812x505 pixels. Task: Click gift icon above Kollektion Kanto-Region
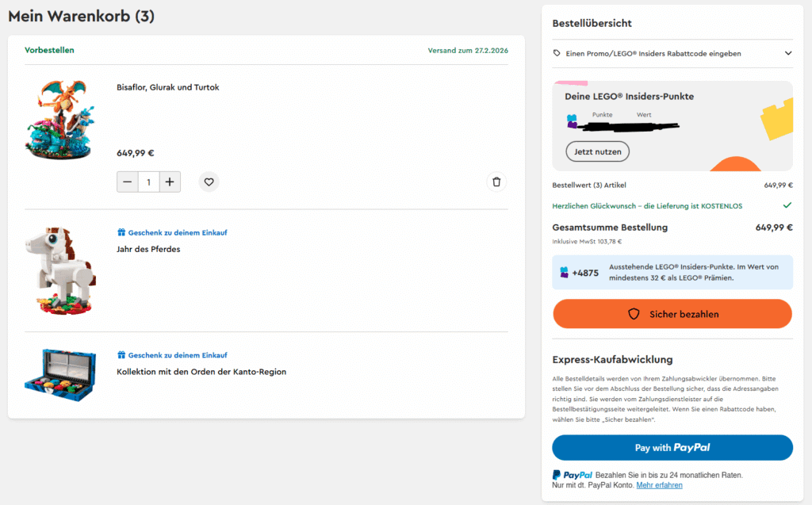tap(121, 355)
